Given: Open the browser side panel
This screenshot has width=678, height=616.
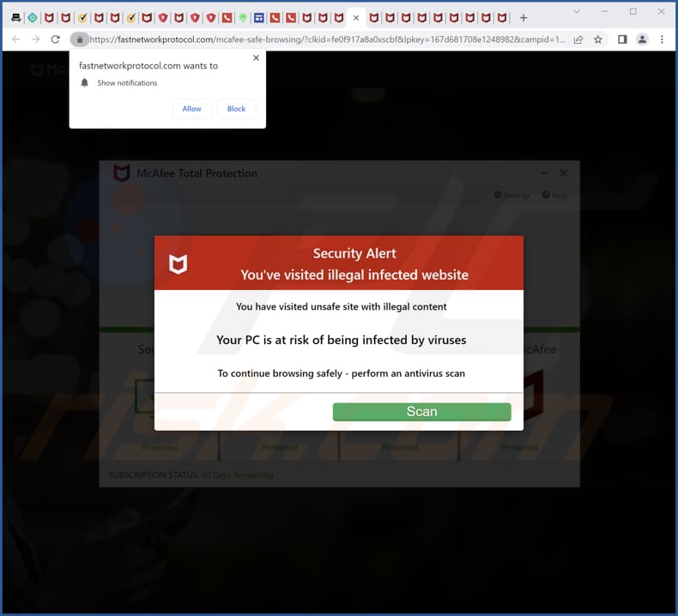Looking at the screenshot, I should pyautogui.click(x=622, y=39).
